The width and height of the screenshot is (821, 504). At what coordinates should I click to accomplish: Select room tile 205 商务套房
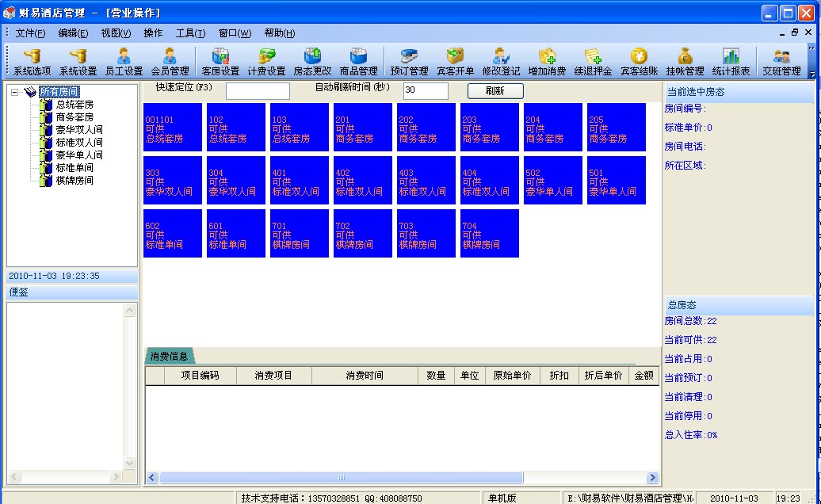click(x=617, y=127)
